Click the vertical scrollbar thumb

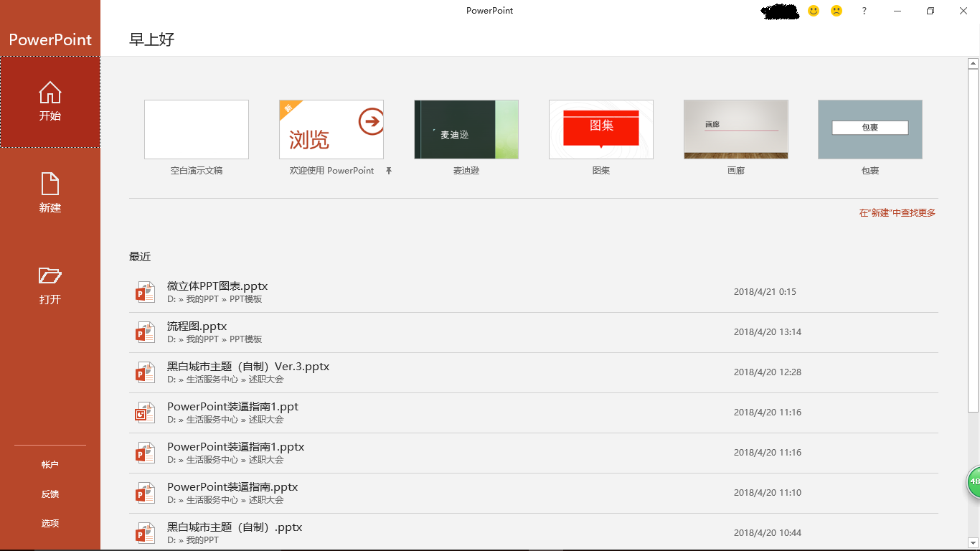point(974,240)
